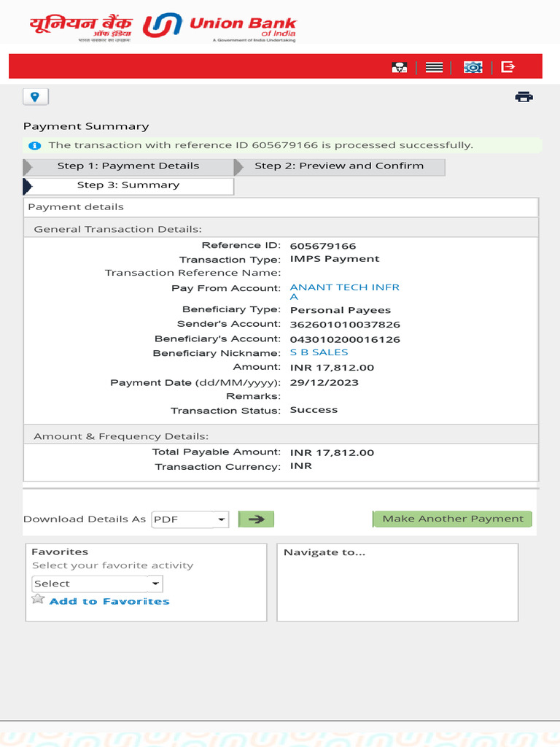Expand the favorite activity Select dropdown
Screen dimensions: 560x747
97,584
